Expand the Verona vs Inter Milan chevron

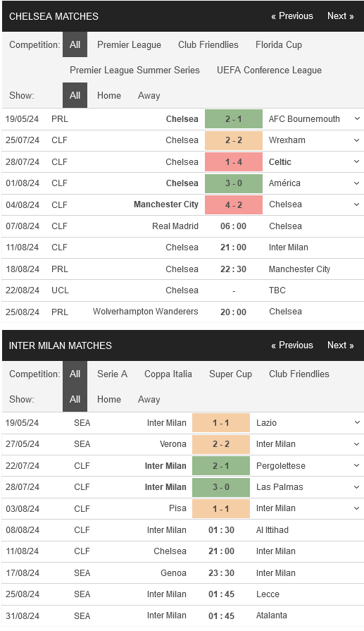click(357, 444)
